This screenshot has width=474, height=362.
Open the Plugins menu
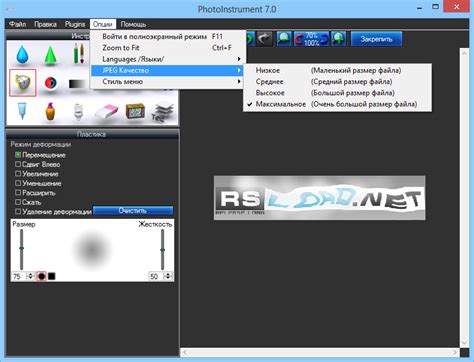pyautogui.click(x=75, y=24)
